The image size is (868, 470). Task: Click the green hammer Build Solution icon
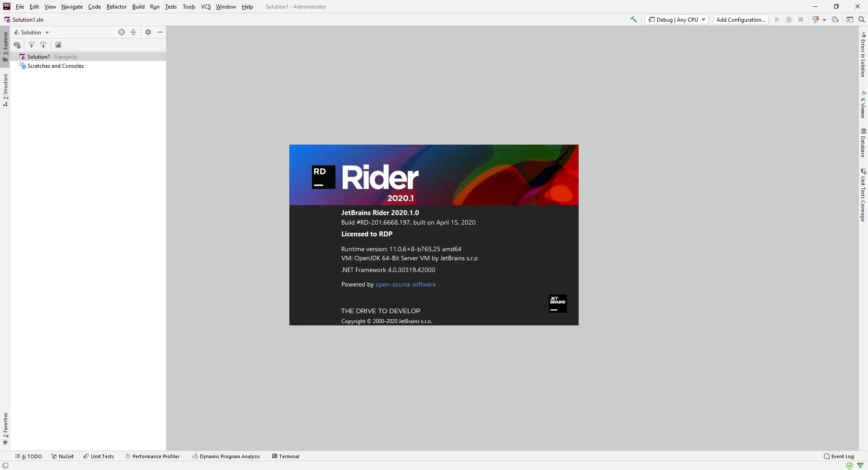633,19
